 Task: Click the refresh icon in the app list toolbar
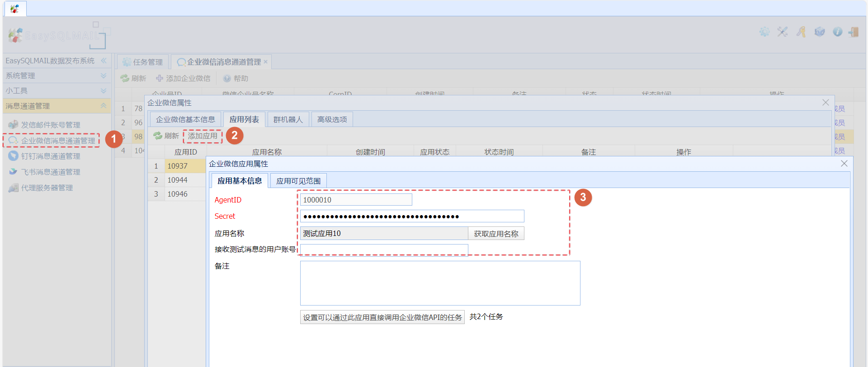(158, 136)
